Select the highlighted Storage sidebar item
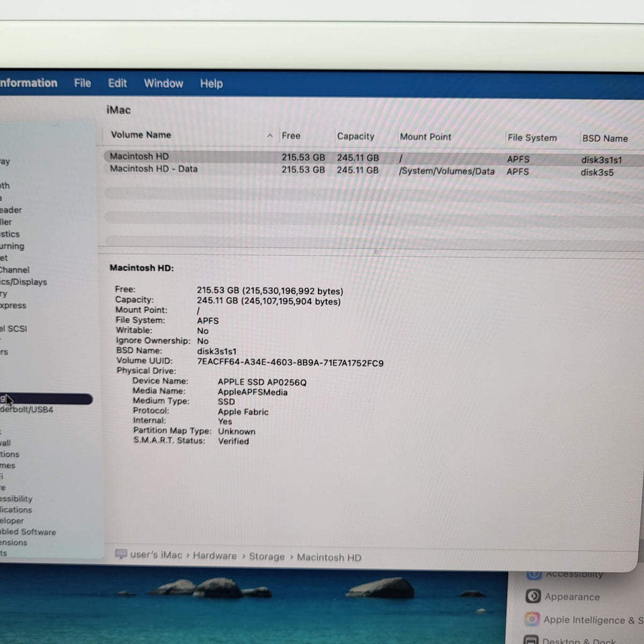 click(x=46, y=399)
